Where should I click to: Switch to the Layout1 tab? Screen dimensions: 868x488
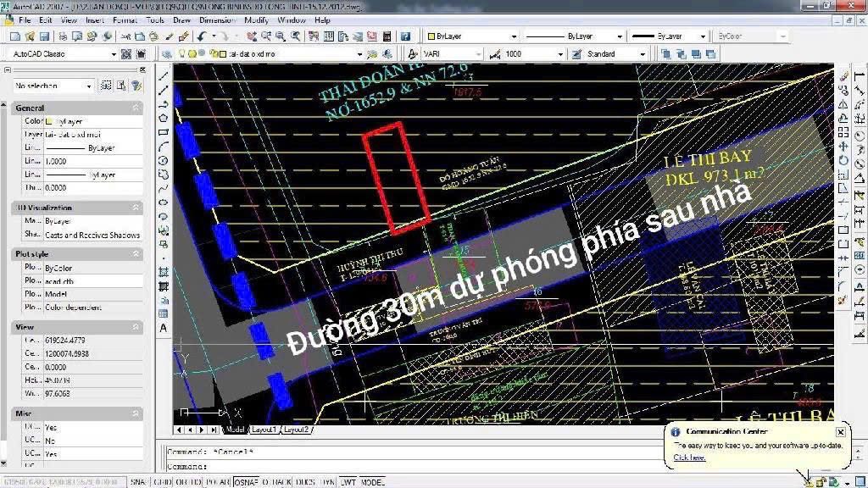[263, 430]
